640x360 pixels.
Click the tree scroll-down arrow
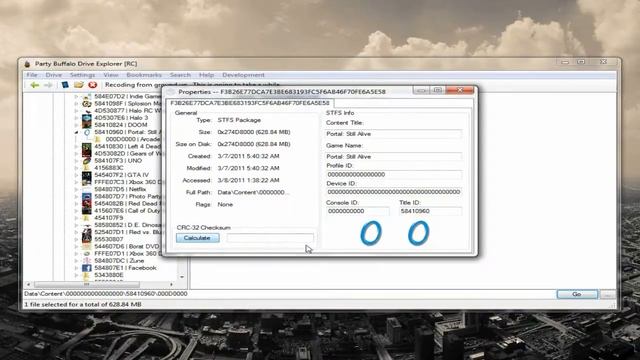182,277
